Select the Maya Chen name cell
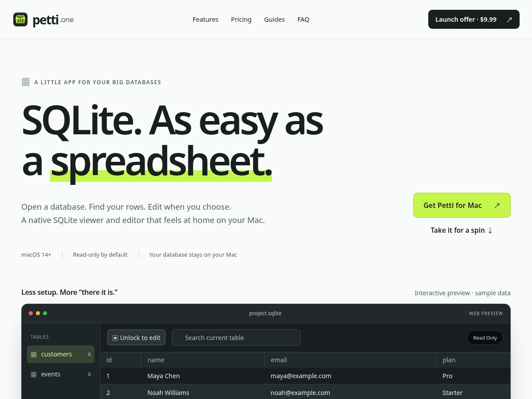Screen dimensions: 532x399 tap(203, 376)
